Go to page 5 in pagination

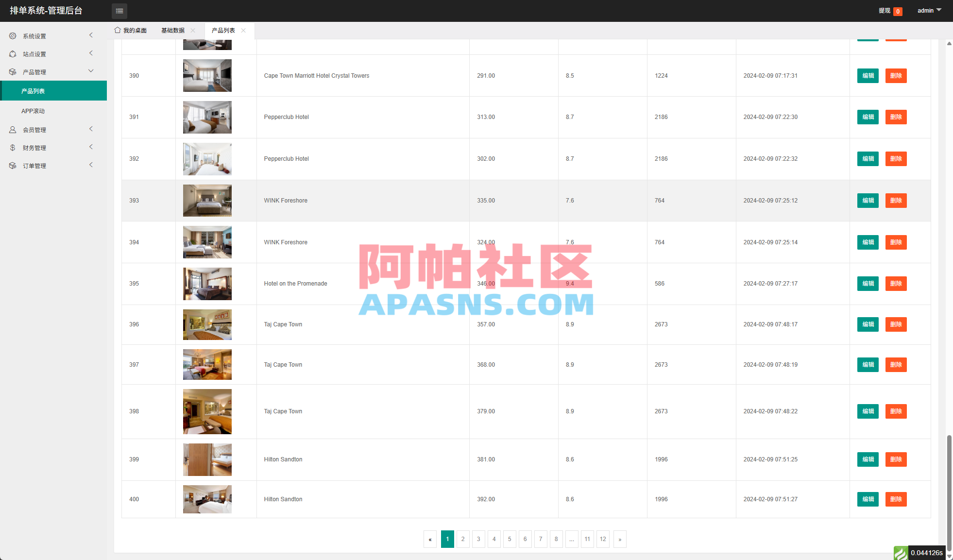(x=510, y=539)
